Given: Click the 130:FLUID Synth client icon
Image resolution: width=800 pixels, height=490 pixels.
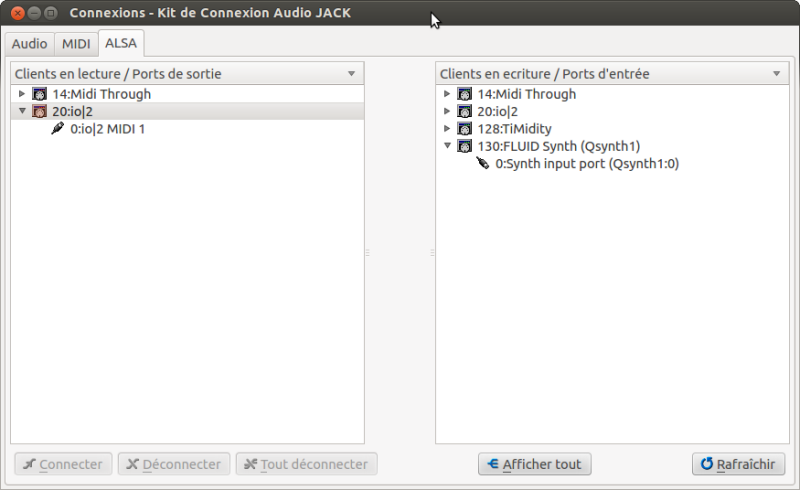Looking at the screenshot, I should tap(464, 146).
